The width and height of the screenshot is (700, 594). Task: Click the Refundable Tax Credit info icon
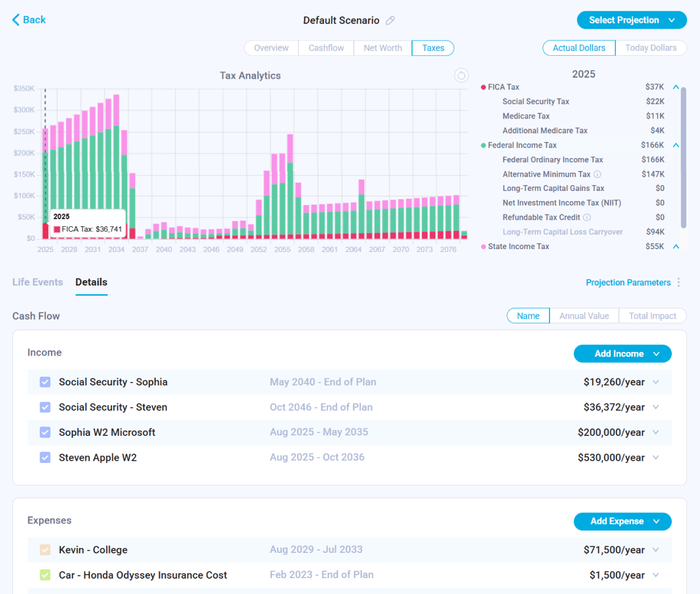coord(587,217)
